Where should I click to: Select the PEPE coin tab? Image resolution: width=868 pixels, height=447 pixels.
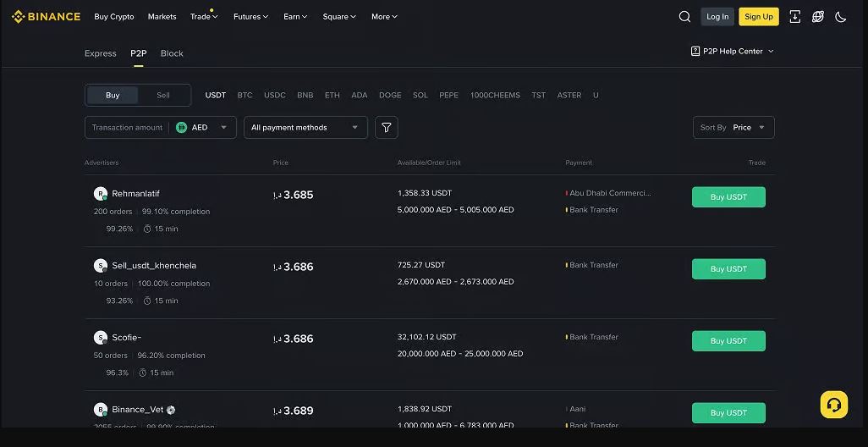point(449,96)
